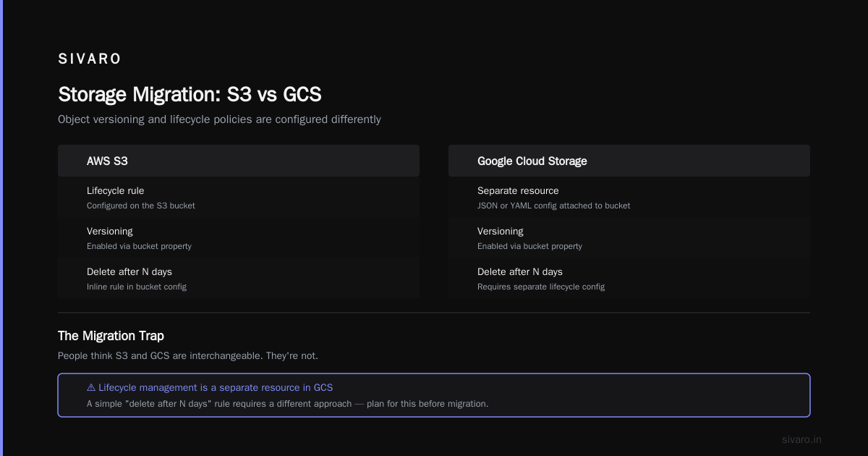Screen dimensions: 868x456
Task: Click 'Inline rule in bucket config' text
Action: pyautogui.click(x=137, y=287)
